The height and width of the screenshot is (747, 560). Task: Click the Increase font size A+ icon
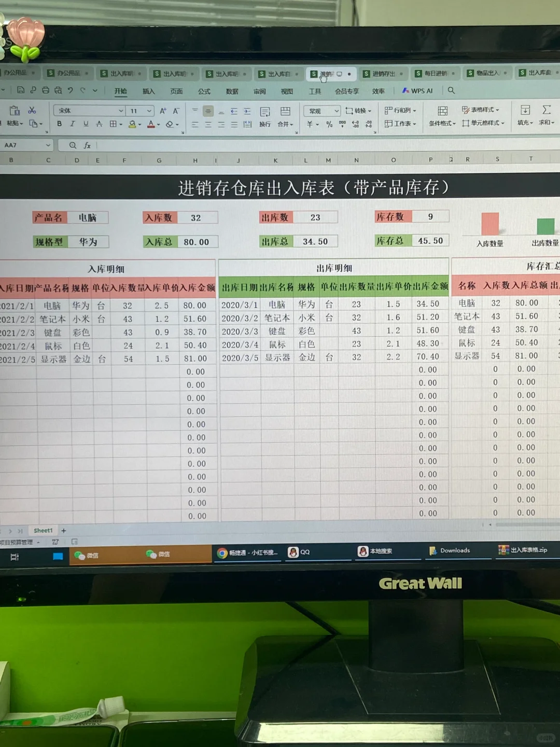163,110
